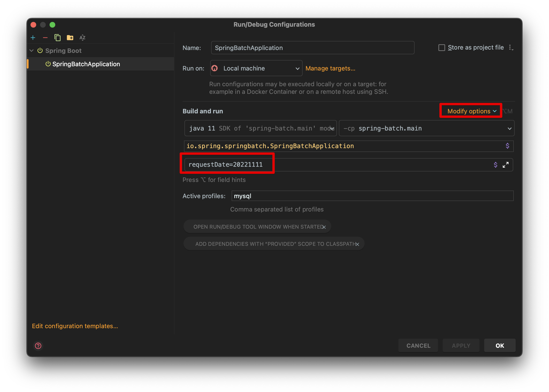Screen dimensions: 549x392
Task: Remove selected configuration with minus icon
Action: pyautogui.click(x=45, y=38)
